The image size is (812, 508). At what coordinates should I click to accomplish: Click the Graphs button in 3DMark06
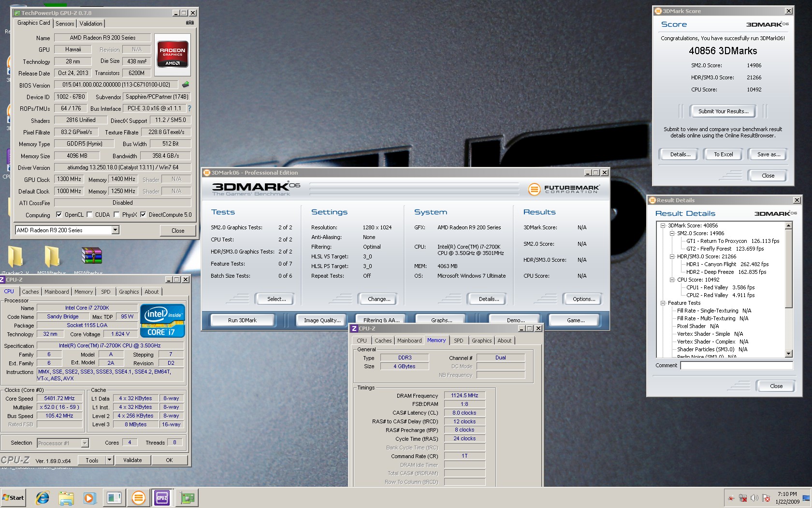click(x=442, y=320)
